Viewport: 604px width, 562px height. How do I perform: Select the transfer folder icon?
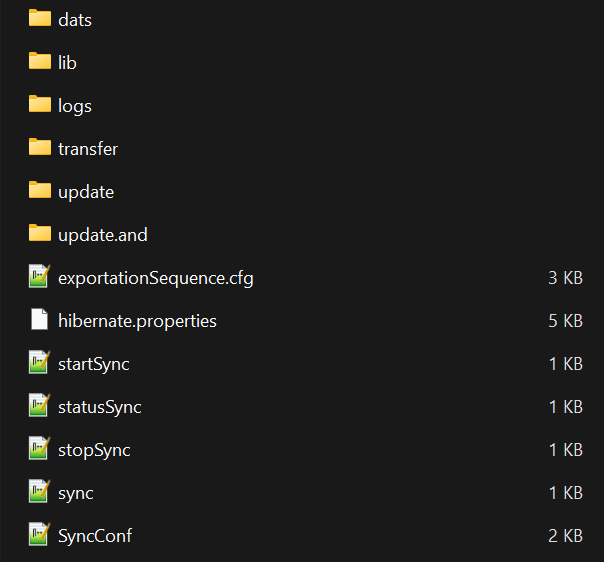pyautogui.click(x=40, y=148)
